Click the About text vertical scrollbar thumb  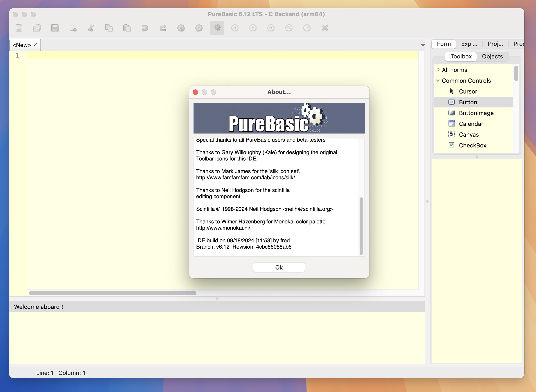coord(361,226)
